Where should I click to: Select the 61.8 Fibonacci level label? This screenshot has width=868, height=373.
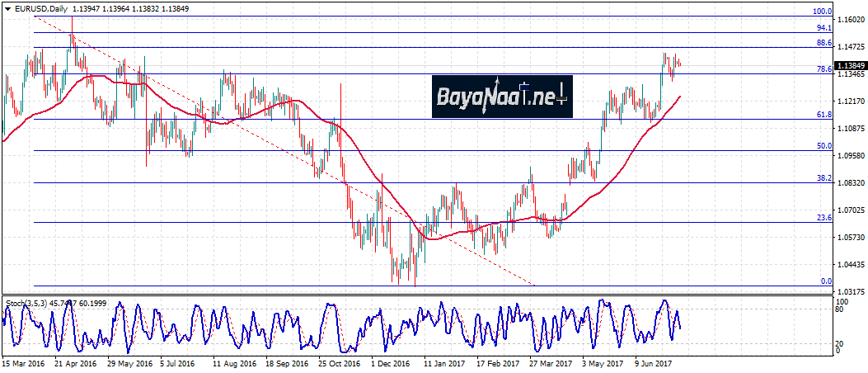(x=823, y=115)
